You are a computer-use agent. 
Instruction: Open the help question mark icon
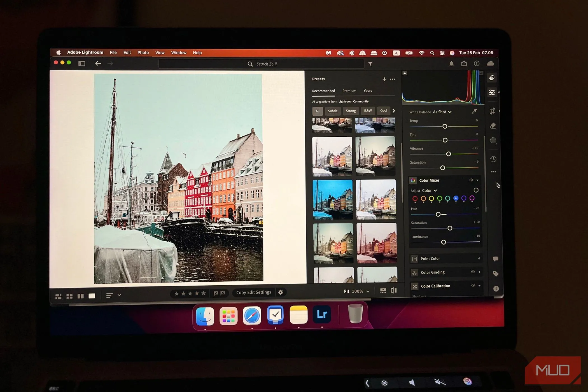point(477,64)
